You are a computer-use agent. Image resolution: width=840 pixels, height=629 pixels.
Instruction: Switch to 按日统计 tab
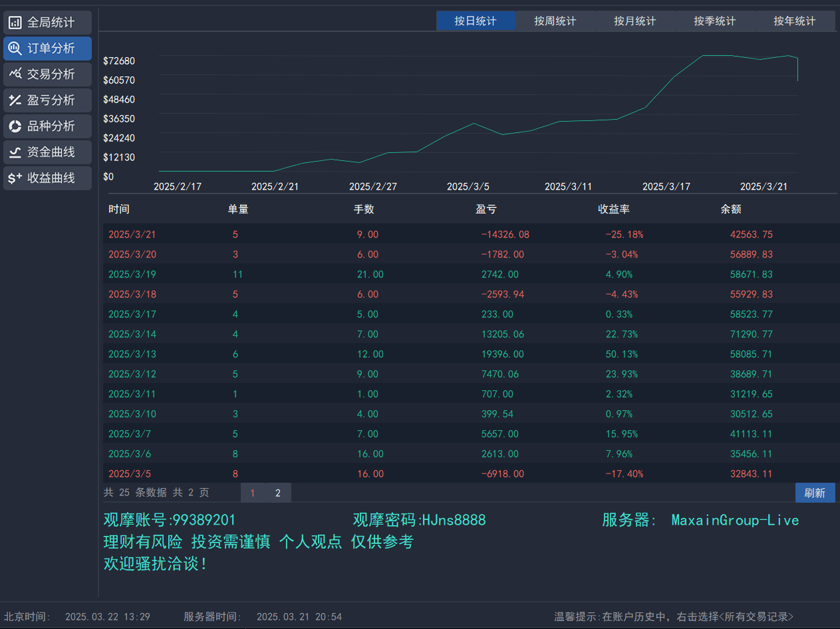[476, 21]
